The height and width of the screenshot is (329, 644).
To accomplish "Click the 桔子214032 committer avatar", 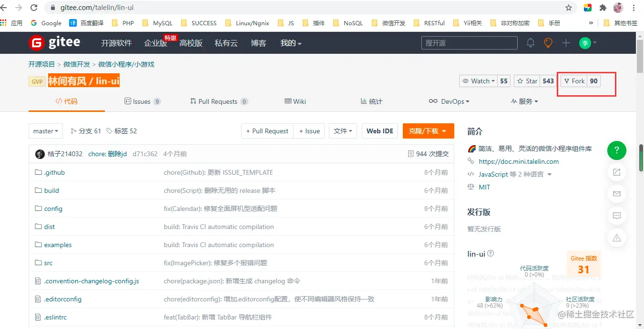I will (40, 154).
